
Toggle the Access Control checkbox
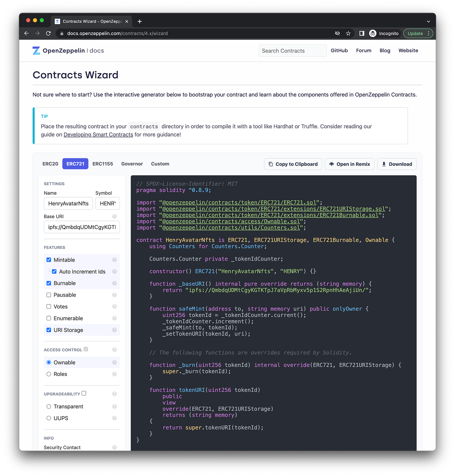tap(86, 349)
